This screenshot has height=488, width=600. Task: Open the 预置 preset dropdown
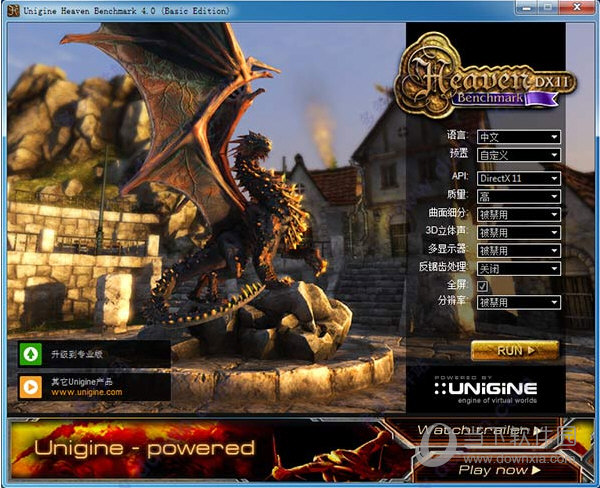pos(518,155)
